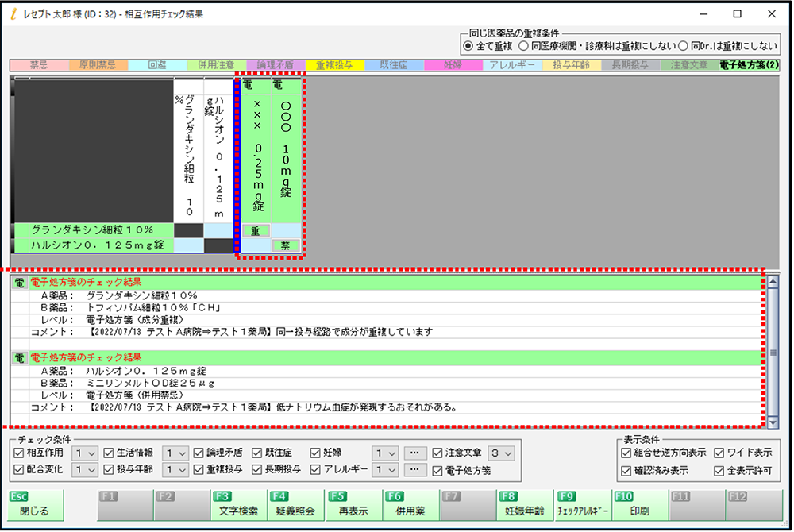Switch to 注意文章 tab
The height and width of the screenshot is (532, 794).
click(x=690, y=65)
